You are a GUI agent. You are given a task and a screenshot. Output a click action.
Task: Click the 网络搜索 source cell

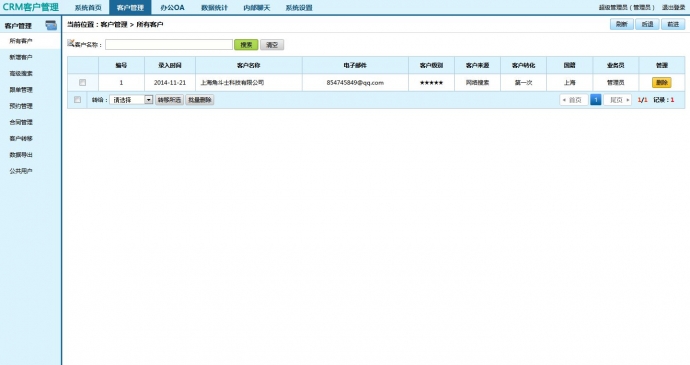[477, 82]
